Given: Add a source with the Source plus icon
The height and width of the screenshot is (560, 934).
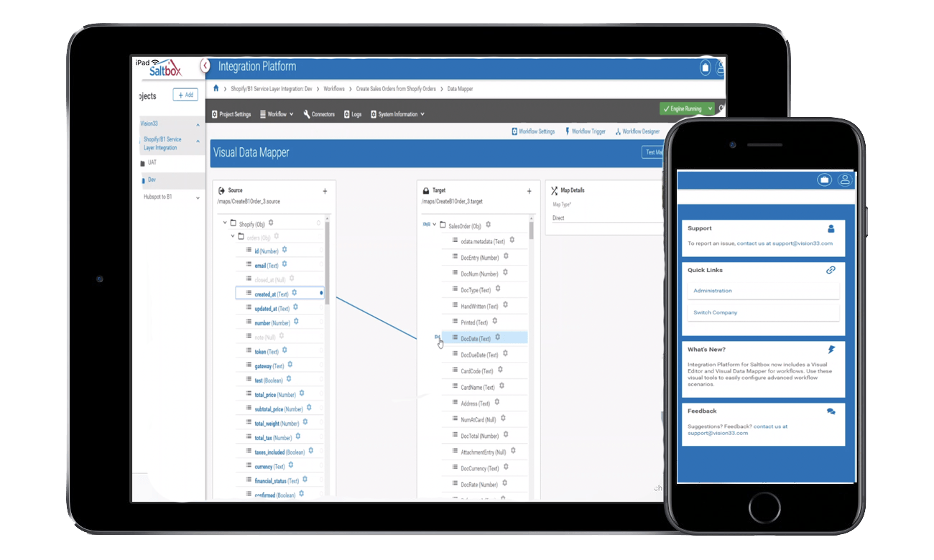Looking at the screenshot, I should pos(325,191).
